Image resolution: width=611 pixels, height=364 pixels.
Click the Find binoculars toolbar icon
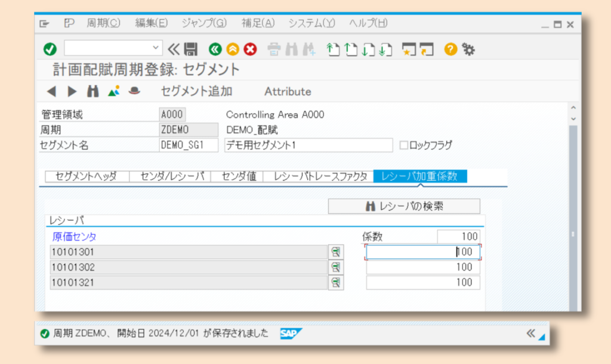pos(291,50)
